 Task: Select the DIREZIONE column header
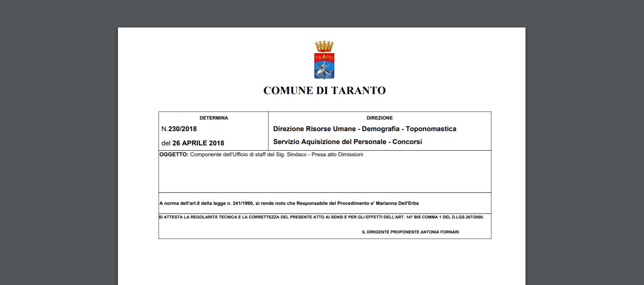coord(379,118)
